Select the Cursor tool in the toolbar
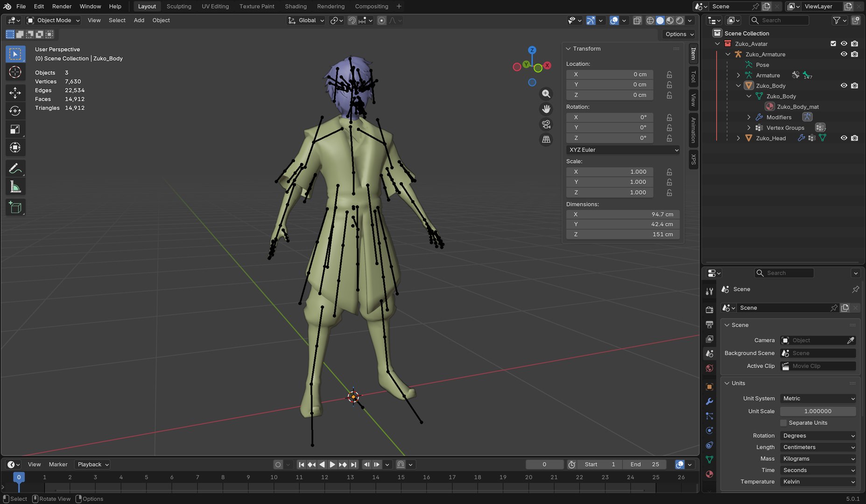Screen dimensions: 866x504 pos(15,72)
